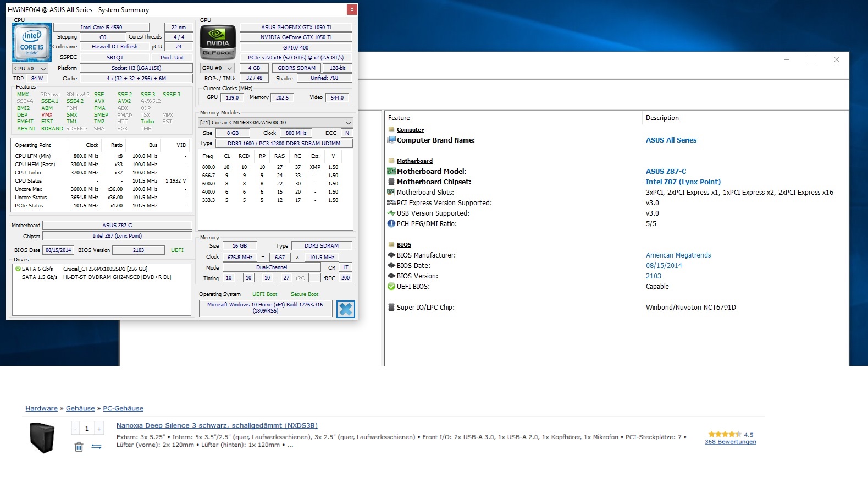The width and height of the screenshot is (868, 482).
Task: Click the Motherboard Model icon
Action: pyautogui.click(x=391, y=171)
